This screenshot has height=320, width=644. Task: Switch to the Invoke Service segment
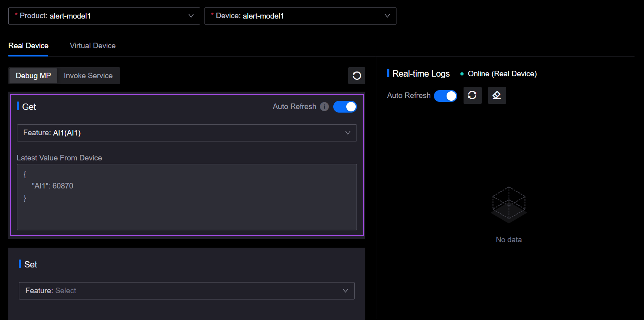coord(88,76)
